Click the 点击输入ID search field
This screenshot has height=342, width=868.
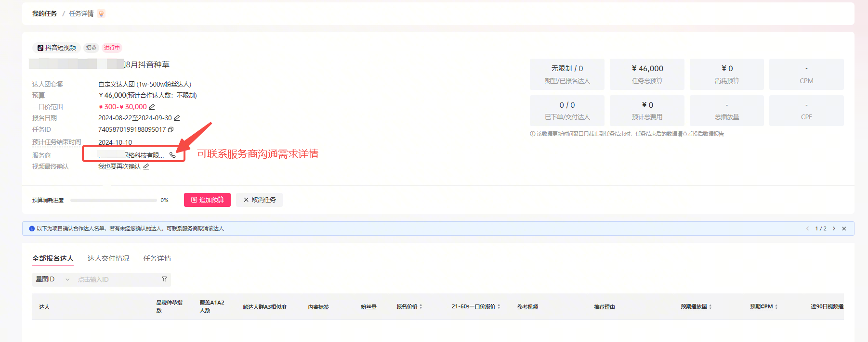click(x=116, y=279)
